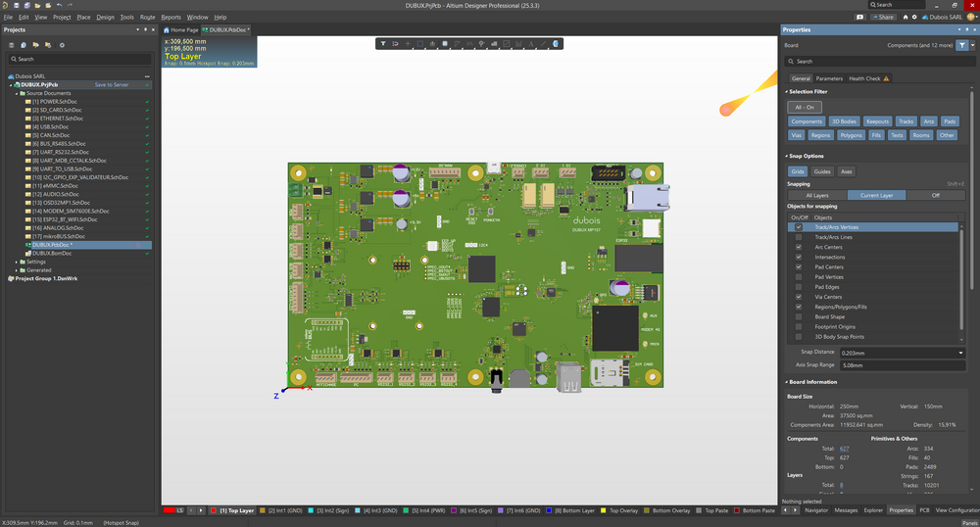Click the Home Page tab icon
The height and width of the screenshot is (527, 980).
click(167, 30)
